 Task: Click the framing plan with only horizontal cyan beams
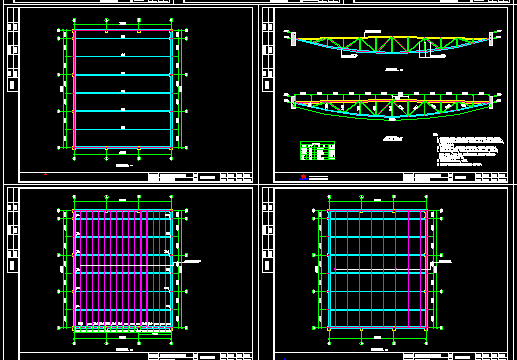click(123, 89)
